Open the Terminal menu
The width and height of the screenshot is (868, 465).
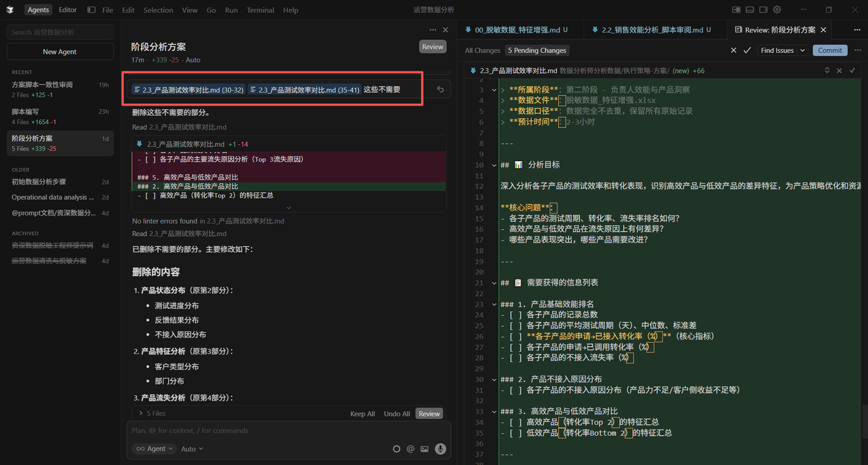tap(260, 10)
